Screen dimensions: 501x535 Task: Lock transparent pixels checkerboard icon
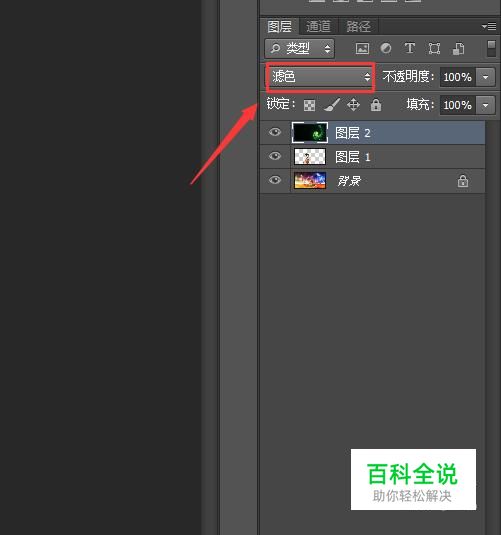(x=309, y=105)
